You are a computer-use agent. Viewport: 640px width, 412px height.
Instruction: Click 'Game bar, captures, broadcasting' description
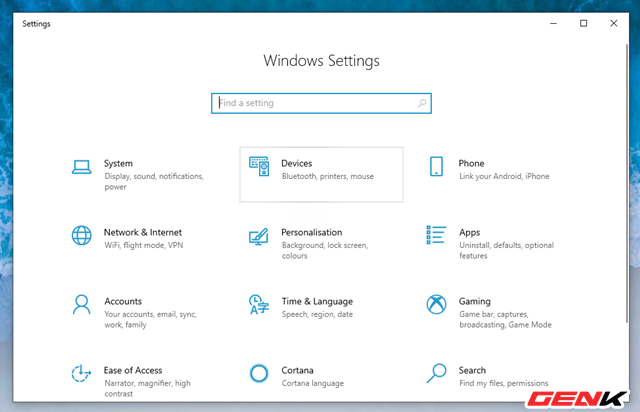(x=505, y=319)
